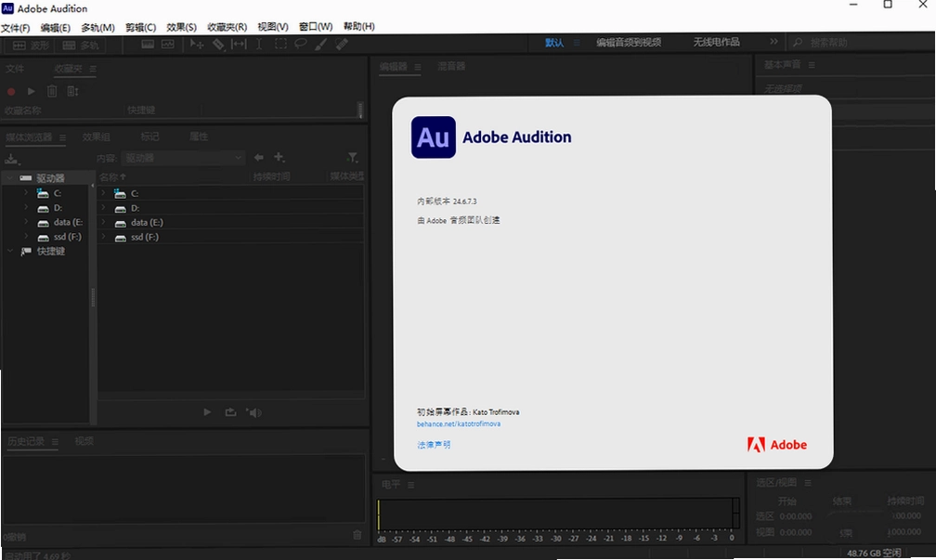
Task: Select the Razor tool in toolbar
Action: click(x=218, y=45)
